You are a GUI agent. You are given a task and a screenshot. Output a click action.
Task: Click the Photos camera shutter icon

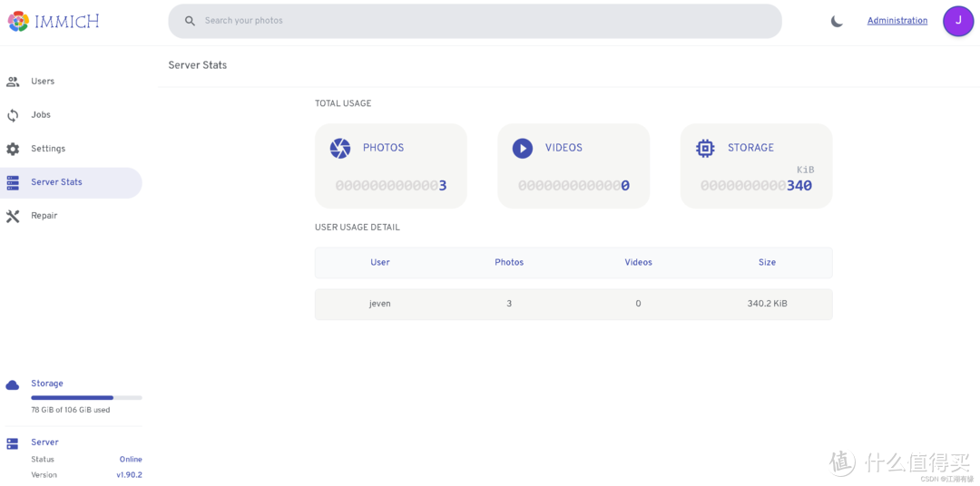point(340,148)
